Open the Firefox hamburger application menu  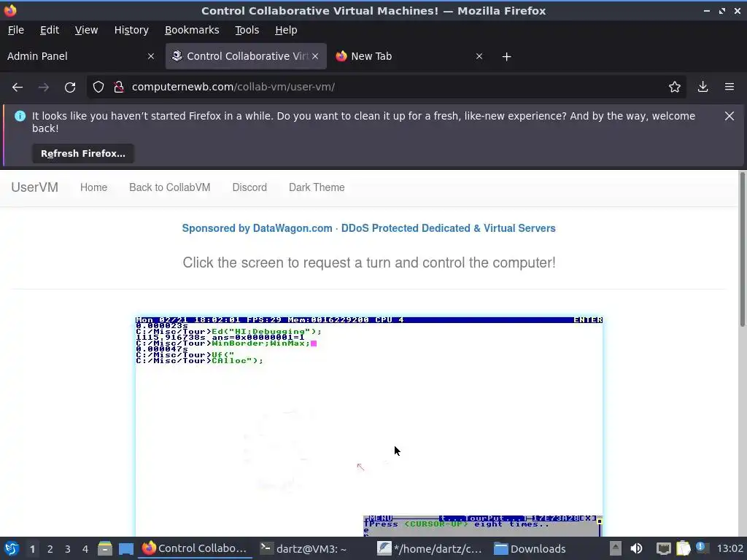point(729,87)
